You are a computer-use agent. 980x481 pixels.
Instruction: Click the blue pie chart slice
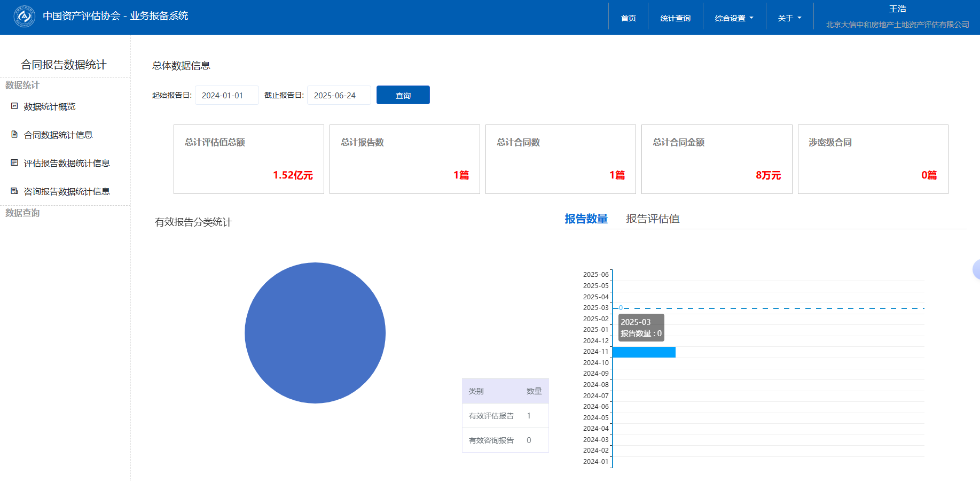[x=315, y=333]
